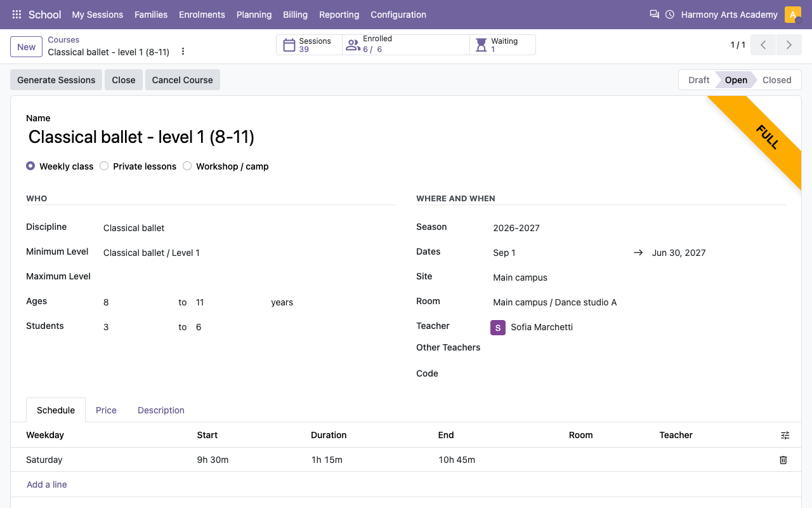Viewport: 812px width, 508px height.
Task: Go to Courses breadcrumb link
Action: (63, 39)
